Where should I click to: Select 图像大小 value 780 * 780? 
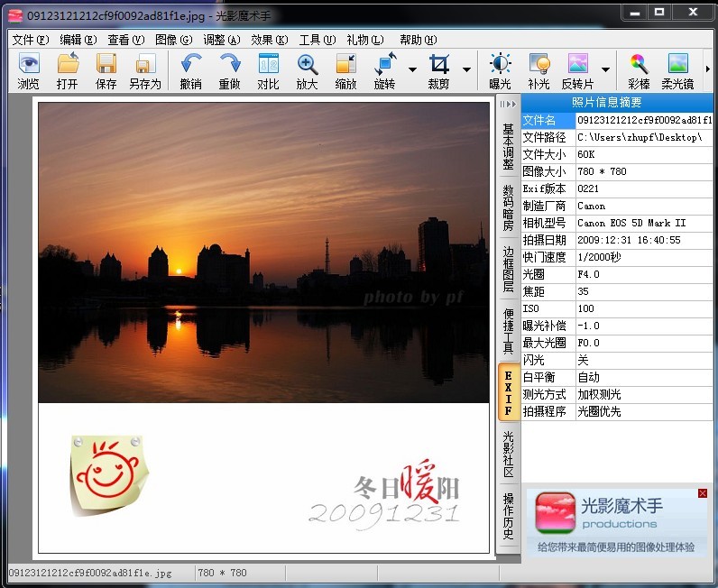(x=644, y=171)
